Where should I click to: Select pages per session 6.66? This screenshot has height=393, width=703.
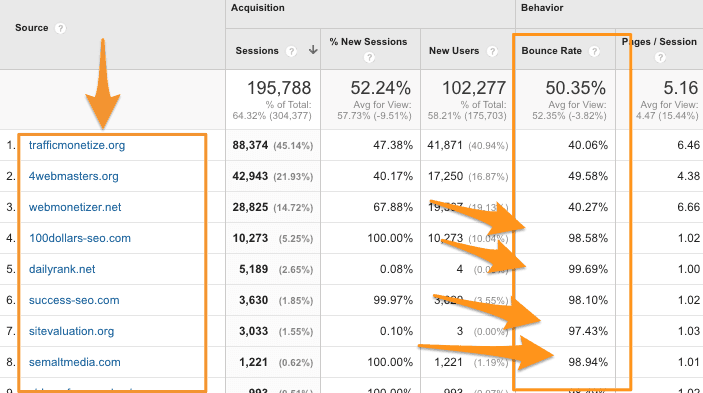pyautogui.click(x=688, y=207)
